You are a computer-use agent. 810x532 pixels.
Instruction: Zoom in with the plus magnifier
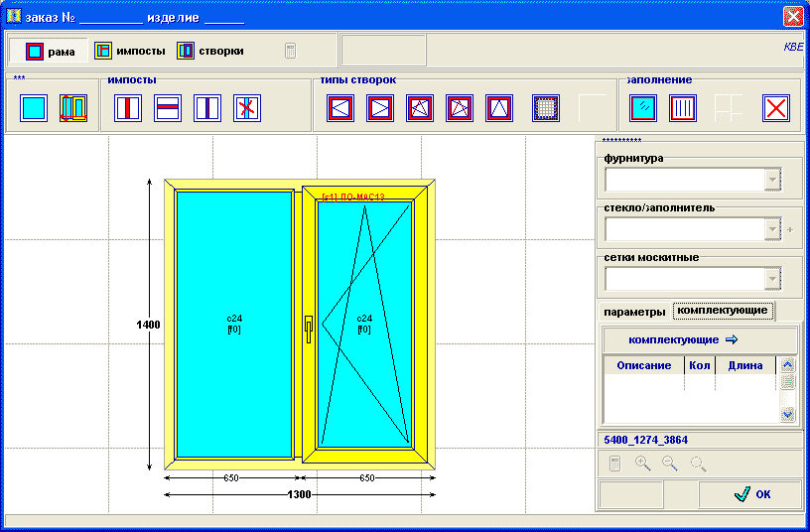642,464
